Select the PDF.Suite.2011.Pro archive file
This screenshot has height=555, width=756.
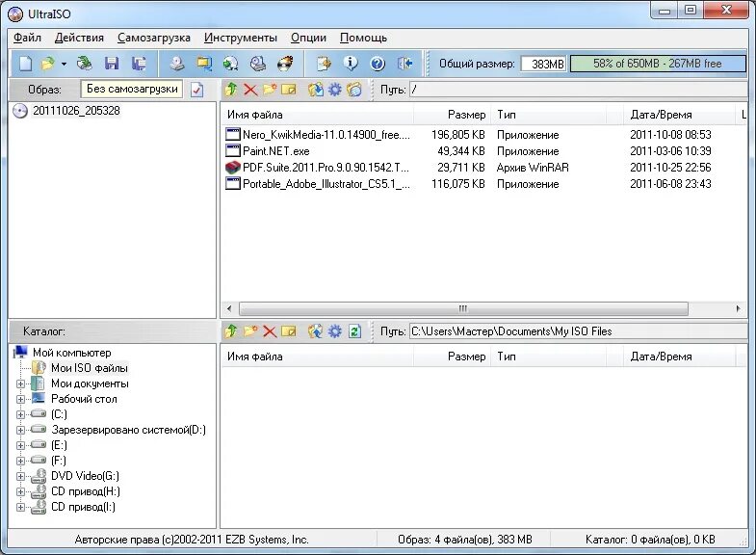(326, 168)
